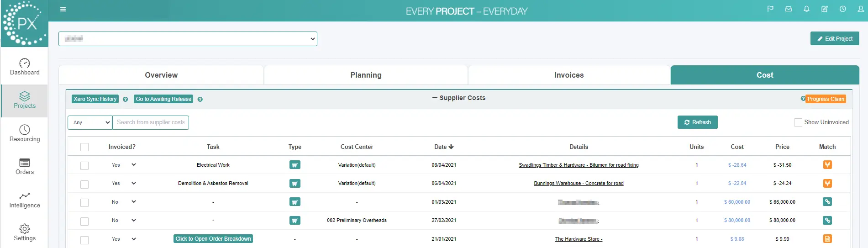Tick the select-all checkbox in table header

click(84, 147)
